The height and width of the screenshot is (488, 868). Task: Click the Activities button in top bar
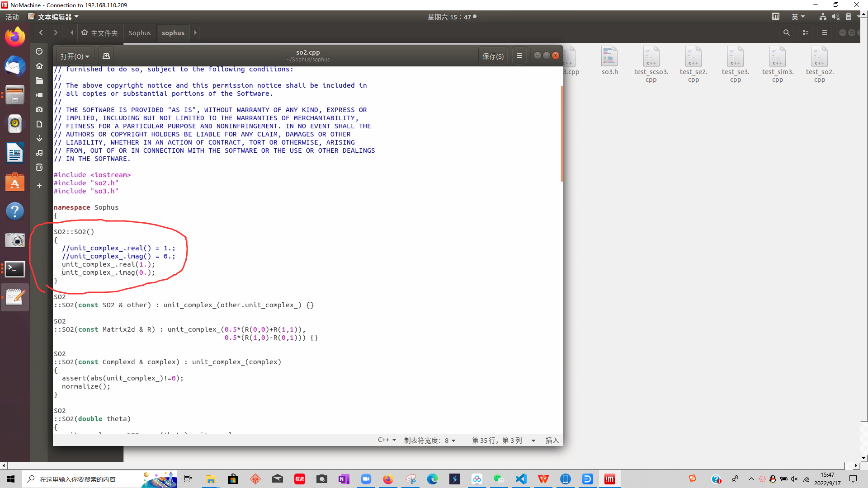click(x=12, y=17)
